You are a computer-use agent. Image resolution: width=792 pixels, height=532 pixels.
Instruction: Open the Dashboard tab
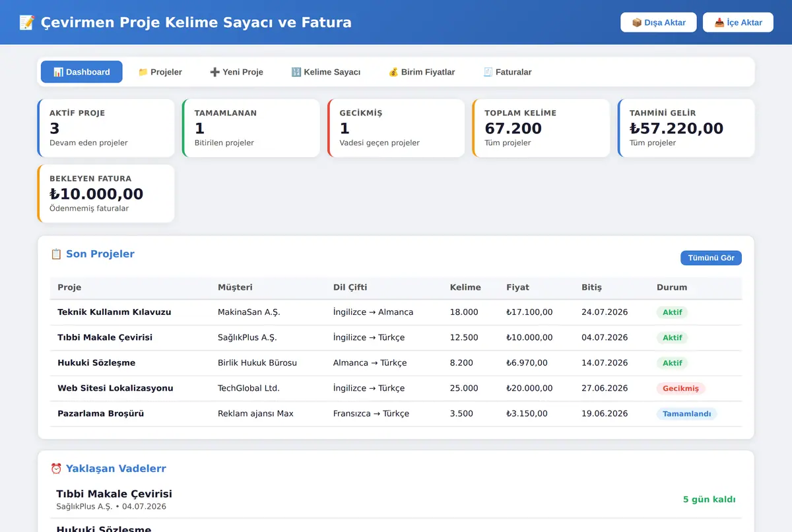(82, 72)
